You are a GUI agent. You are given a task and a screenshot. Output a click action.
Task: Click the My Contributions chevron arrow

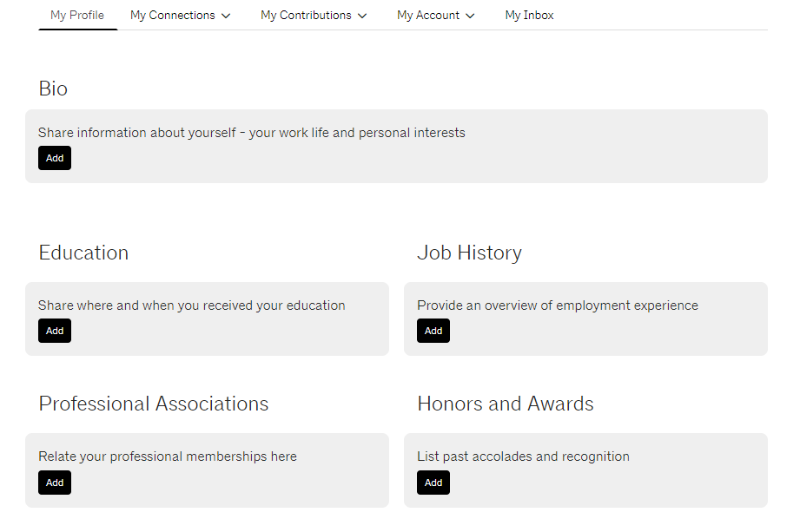[x=362, y=15]
